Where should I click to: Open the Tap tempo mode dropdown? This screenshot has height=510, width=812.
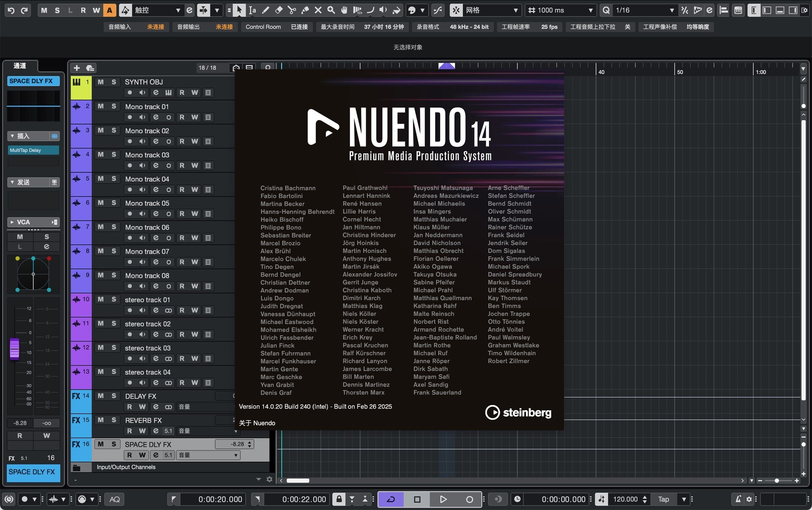pos(684,499)
